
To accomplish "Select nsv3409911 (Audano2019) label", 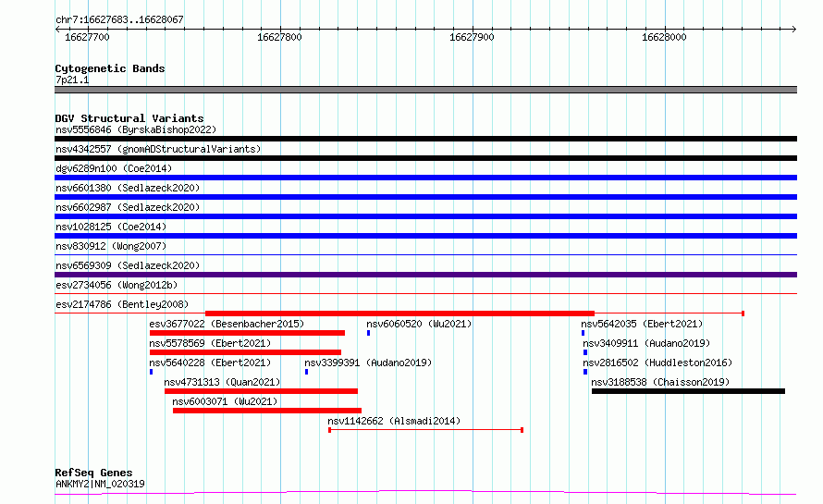I will pos(646,343).
